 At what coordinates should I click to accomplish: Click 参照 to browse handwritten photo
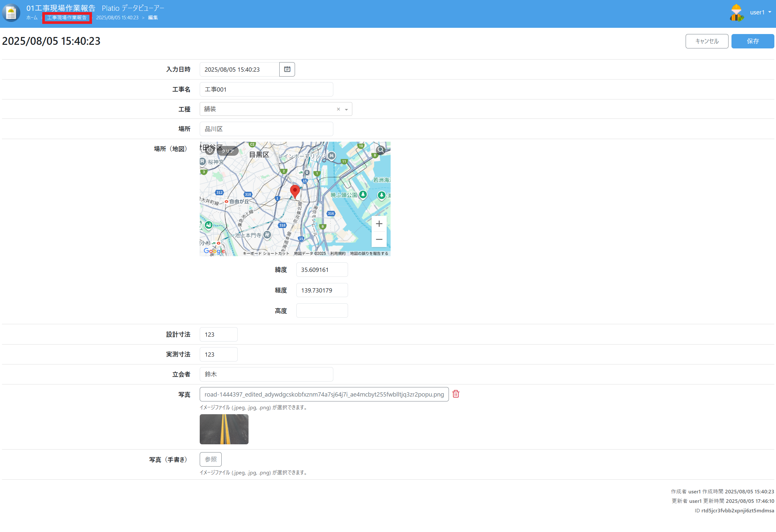click(210, 460)
